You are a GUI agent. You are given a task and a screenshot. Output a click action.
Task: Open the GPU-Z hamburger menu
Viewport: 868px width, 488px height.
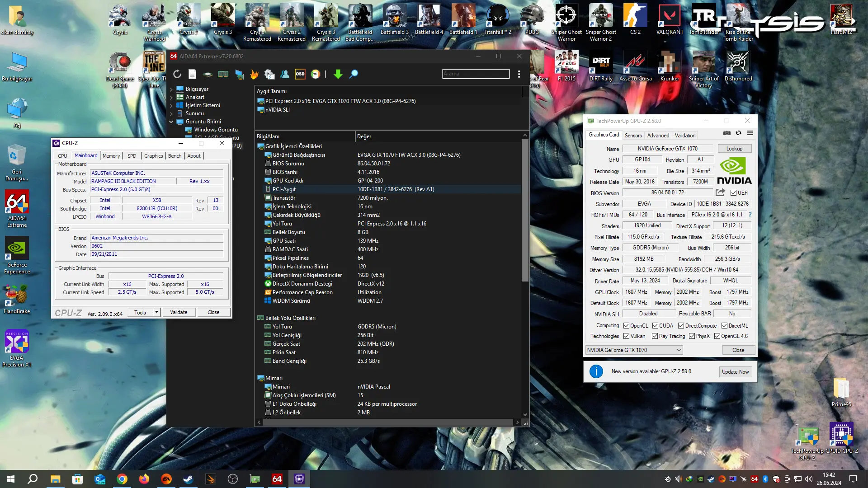click(750, 133)
